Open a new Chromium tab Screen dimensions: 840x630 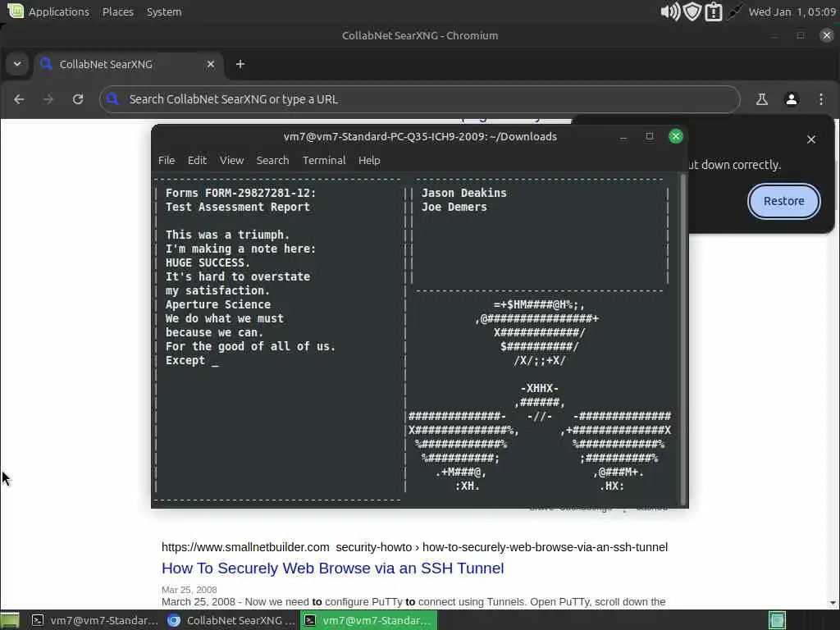point(240,64)
